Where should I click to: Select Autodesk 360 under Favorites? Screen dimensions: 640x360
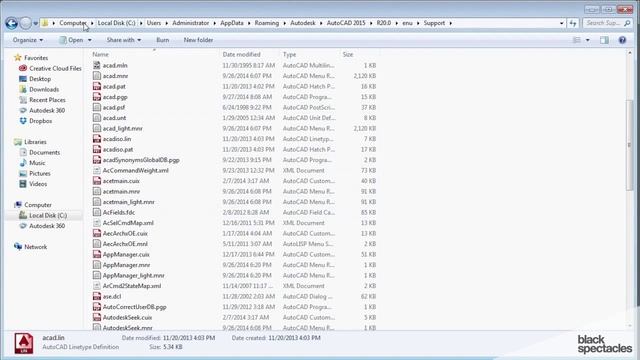[47, 111]
